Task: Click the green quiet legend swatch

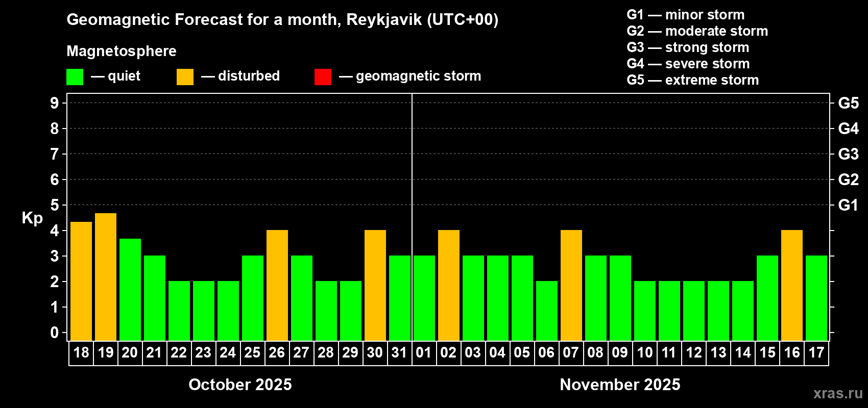Action: (x=75, y=77)
